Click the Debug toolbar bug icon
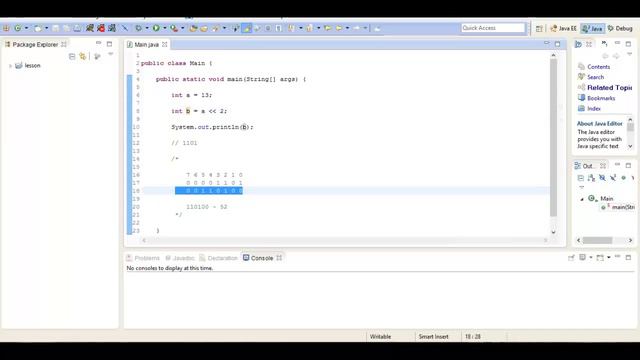 [138, 28]
